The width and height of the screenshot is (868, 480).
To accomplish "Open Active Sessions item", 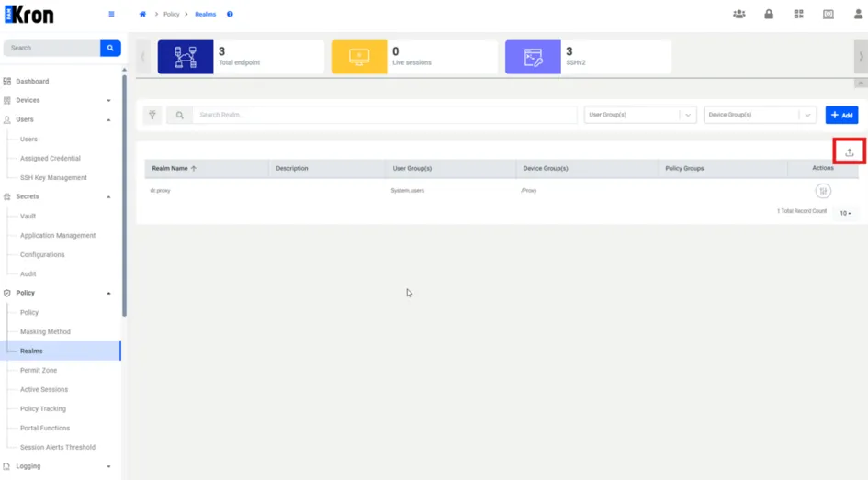I will [44, 390].
